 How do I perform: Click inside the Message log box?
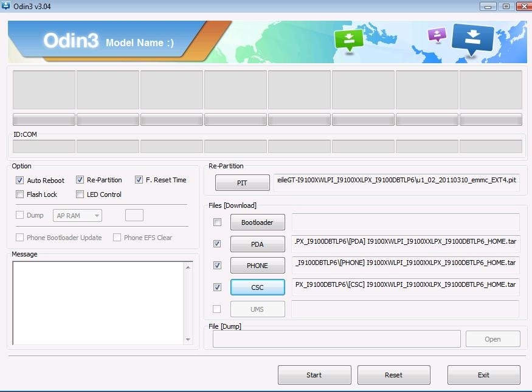[98, 303]
